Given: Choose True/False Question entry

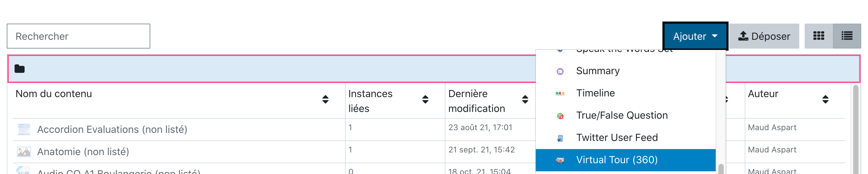Looking at the screenshot, I should [622, 115].
